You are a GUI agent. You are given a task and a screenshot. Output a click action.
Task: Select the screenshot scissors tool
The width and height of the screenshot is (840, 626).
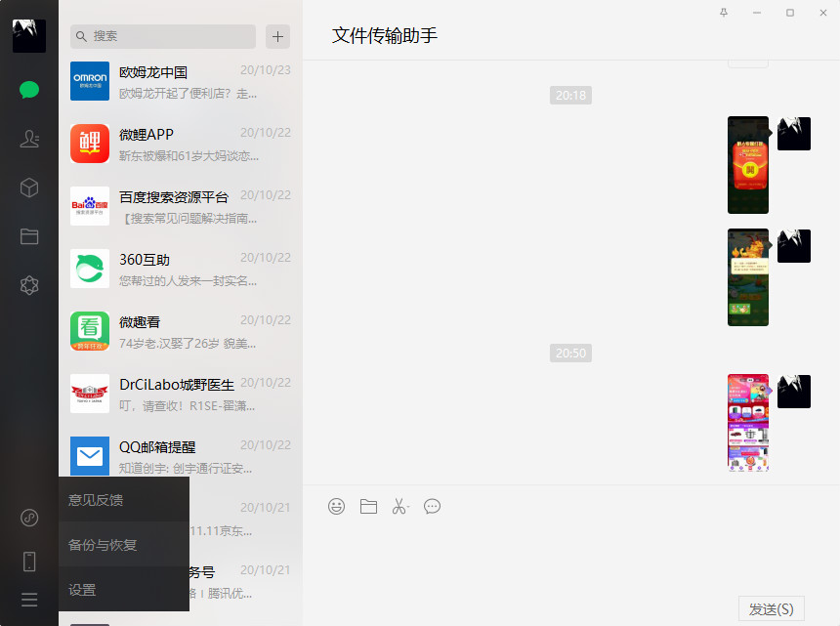click(x=399, y=506)
